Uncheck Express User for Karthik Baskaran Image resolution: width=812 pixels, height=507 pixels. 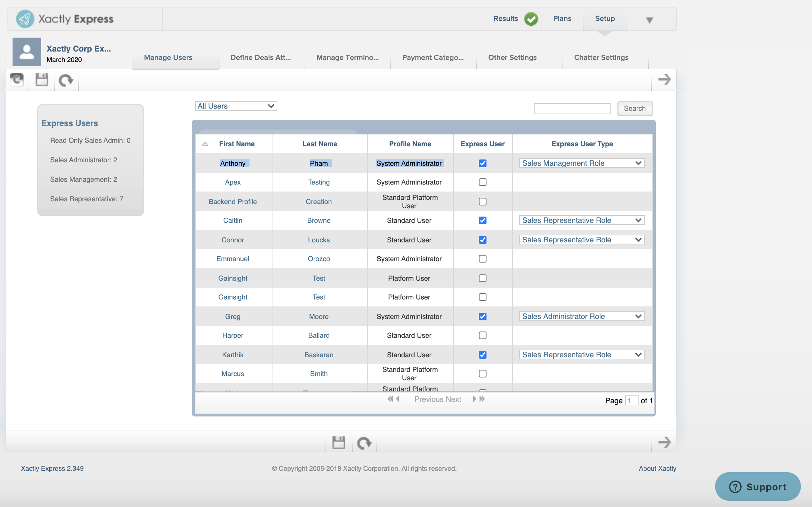tap(483, 355)
